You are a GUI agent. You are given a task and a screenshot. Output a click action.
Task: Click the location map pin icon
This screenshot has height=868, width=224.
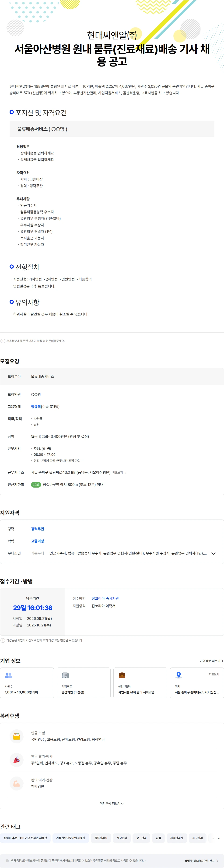click(x=179, y=675)
